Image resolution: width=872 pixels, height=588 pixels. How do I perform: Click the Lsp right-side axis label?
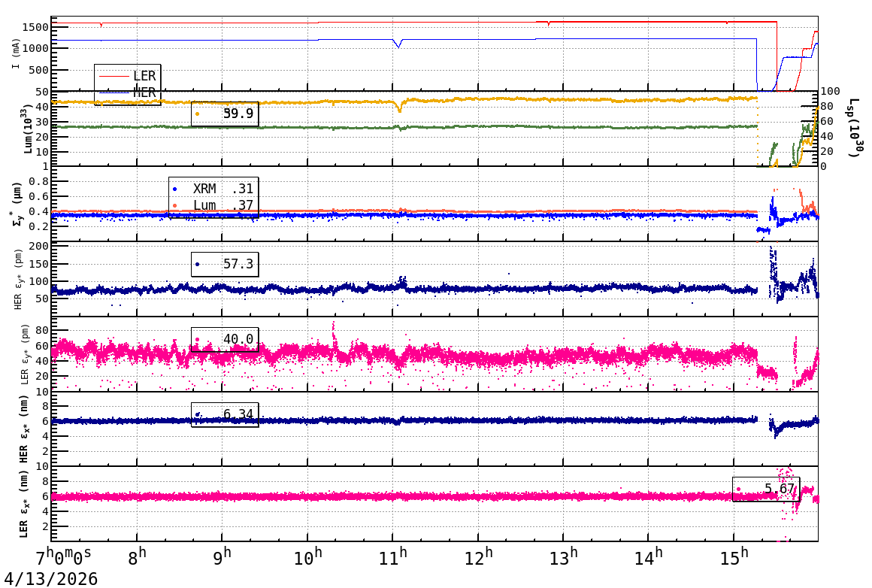coord(853,128)
